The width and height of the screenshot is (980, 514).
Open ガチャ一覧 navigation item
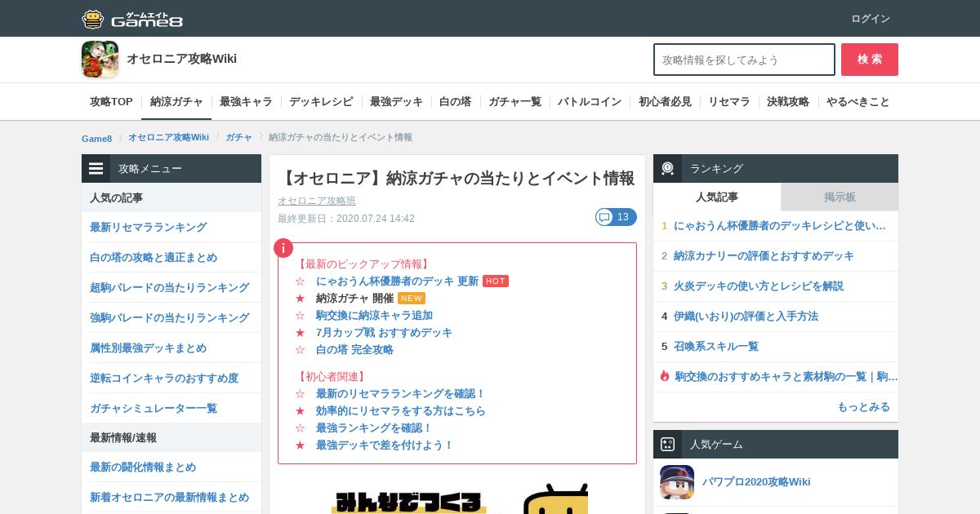pos(515,102)
